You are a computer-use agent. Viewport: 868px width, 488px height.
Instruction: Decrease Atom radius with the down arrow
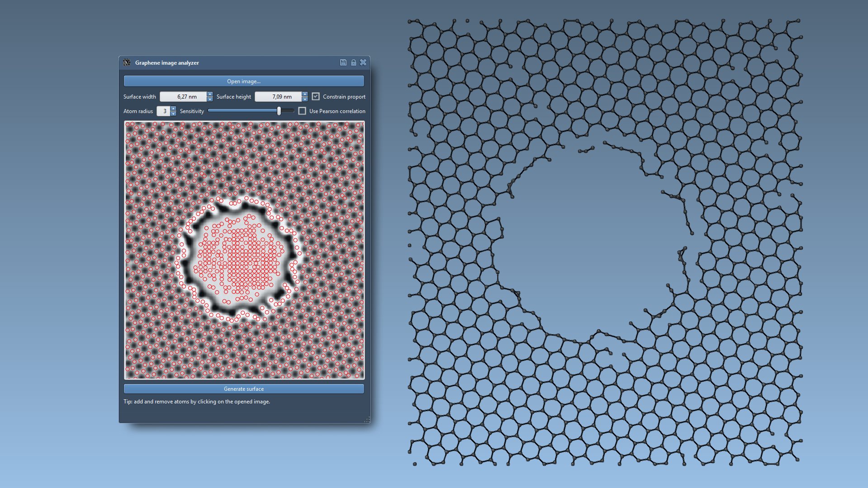(173, 114)
